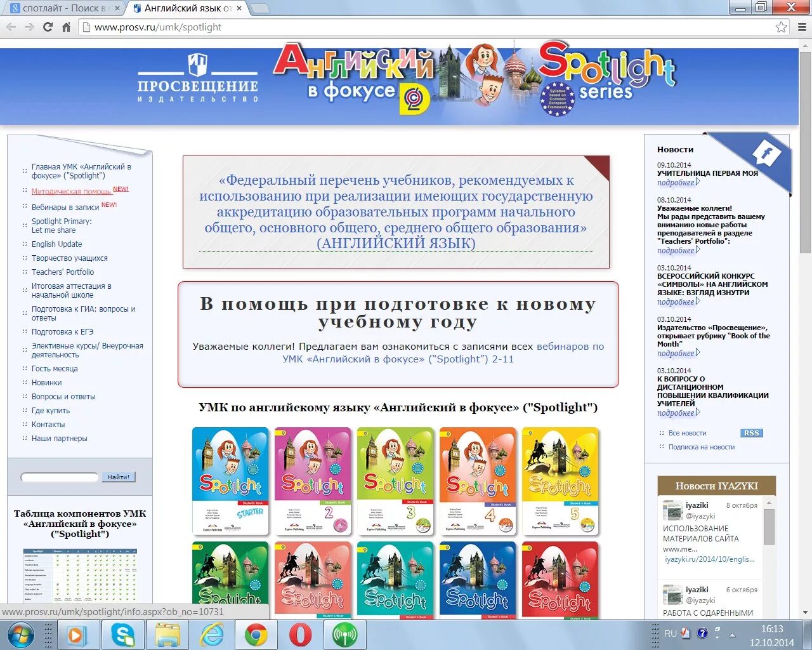Open the Facebook corner ribbon icon
This screenshot has width=812, height=650.
click(x=766, y=153)
